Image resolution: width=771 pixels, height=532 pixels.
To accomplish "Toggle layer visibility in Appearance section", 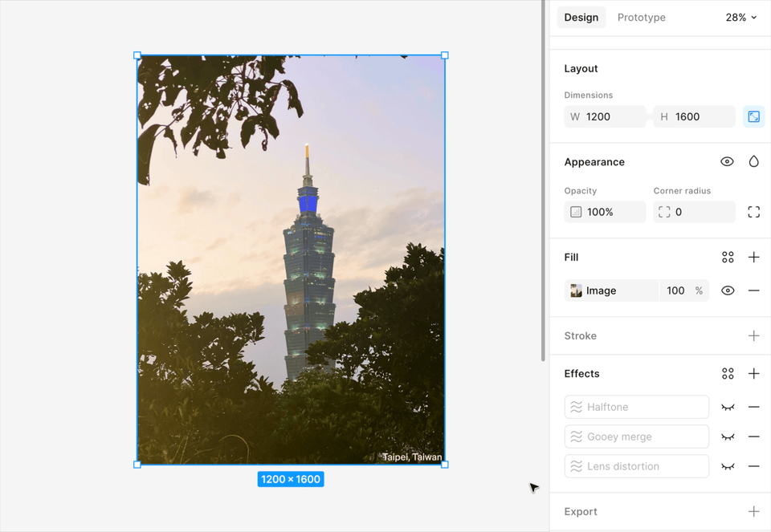I will [727, 161].
